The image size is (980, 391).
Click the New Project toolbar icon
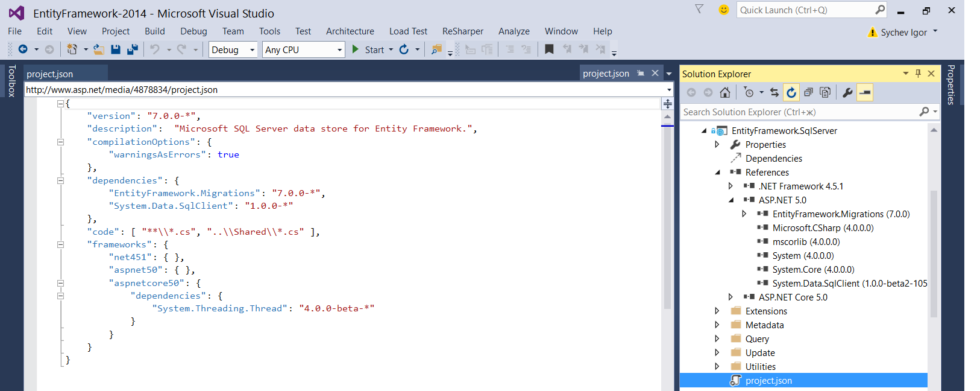(x=72, y=49)
